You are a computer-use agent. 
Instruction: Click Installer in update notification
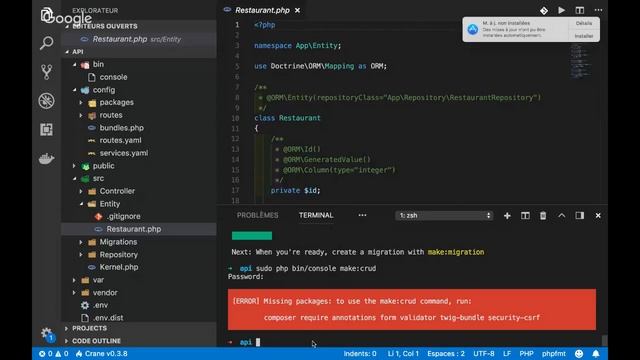(584, 36)
